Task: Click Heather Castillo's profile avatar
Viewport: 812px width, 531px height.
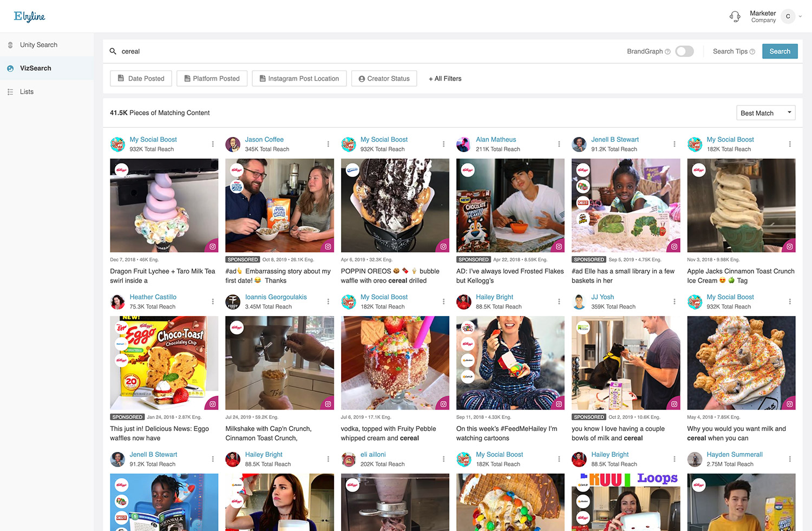Action: (x=117, y=302)
